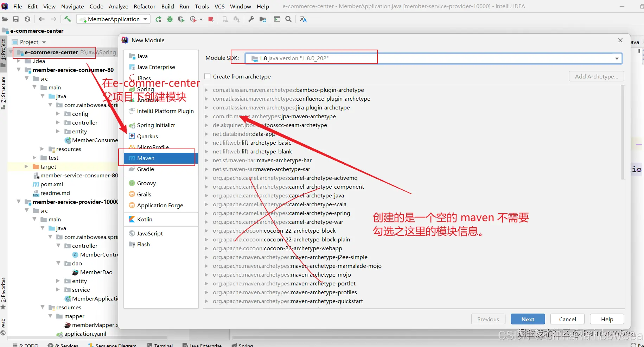The height and width of the screenshot is (347, 644).
Task: Expand the service package arrow
Action: 58,290
